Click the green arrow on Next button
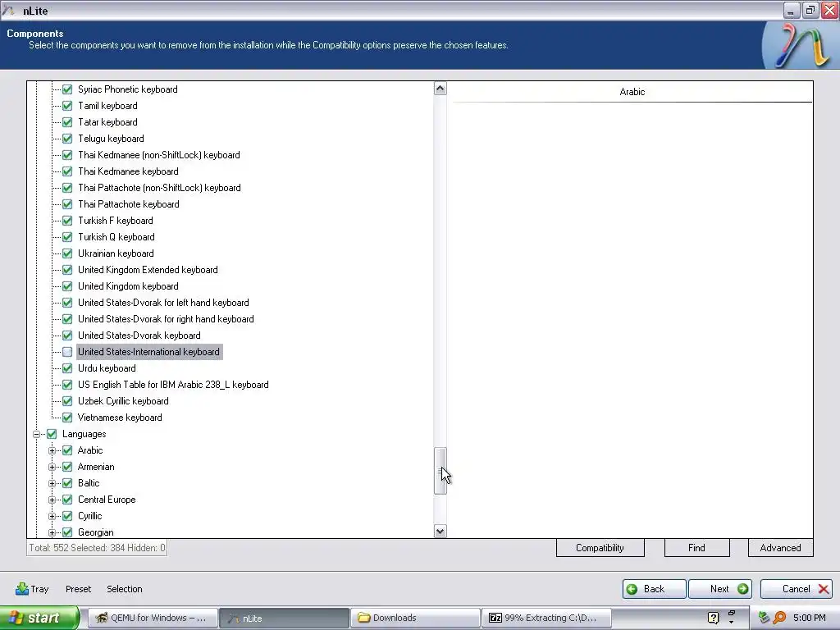This screenshot has width=840, height=630. 742,589
